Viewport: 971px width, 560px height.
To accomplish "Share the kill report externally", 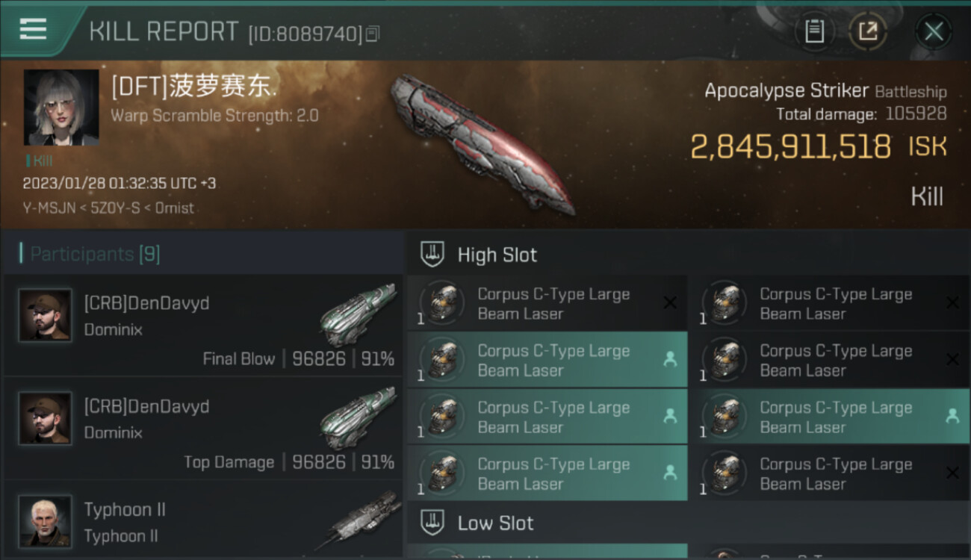I will [x=868, y=31].
